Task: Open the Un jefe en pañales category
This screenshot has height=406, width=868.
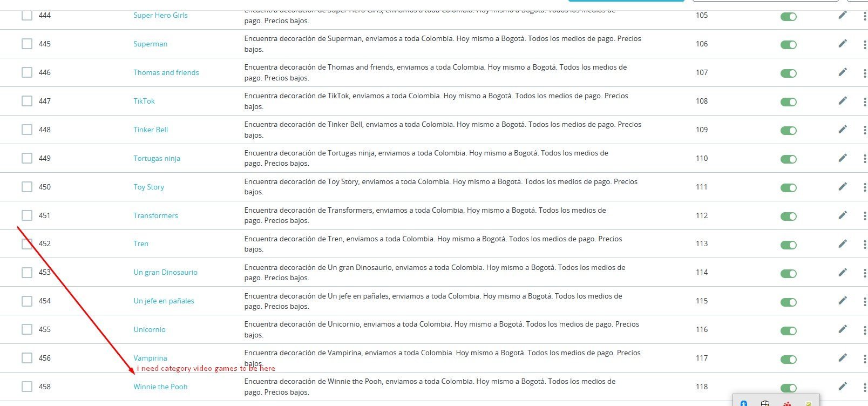Action: click(x=164, y=301)
